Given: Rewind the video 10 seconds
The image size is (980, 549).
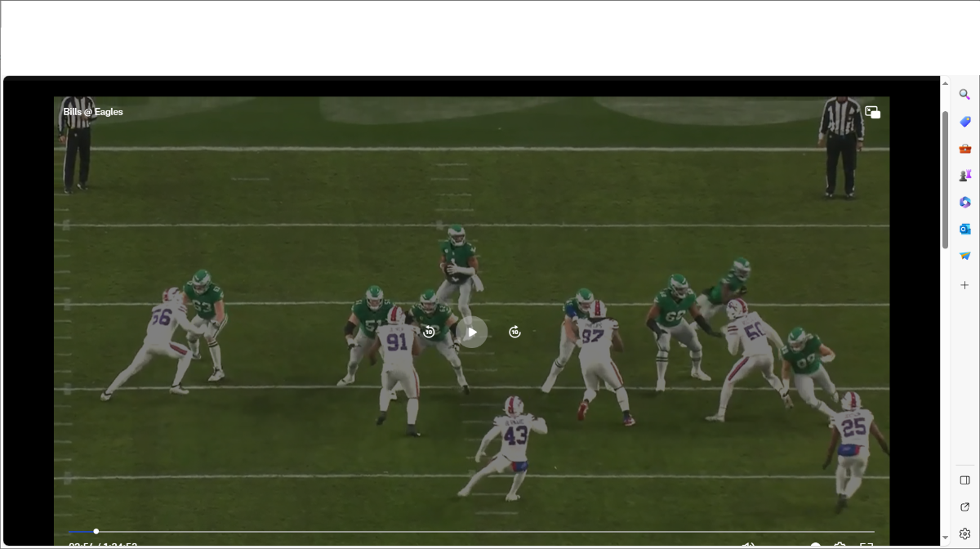Looking at the screenshot, I should pyautogui.click(x=429, y=332).
